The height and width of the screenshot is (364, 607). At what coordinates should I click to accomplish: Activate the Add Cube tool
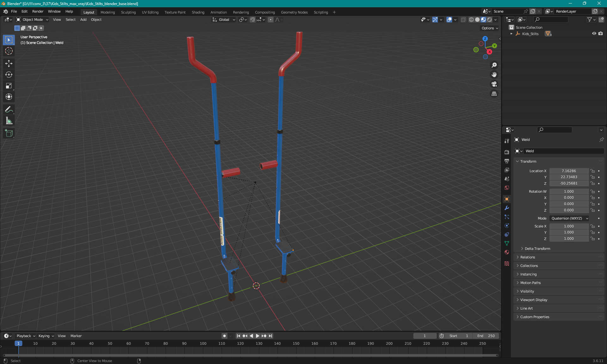tap(9, 133)
